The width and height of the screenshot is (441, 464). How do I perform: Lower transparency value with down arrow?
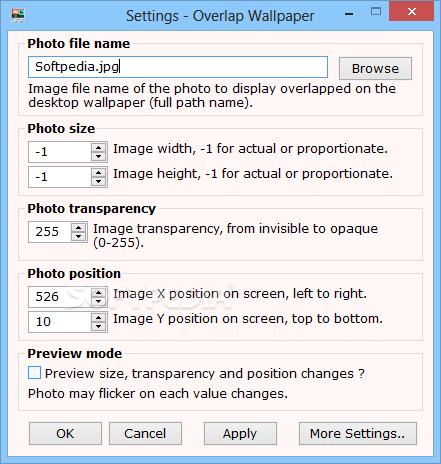pos(78,236)
